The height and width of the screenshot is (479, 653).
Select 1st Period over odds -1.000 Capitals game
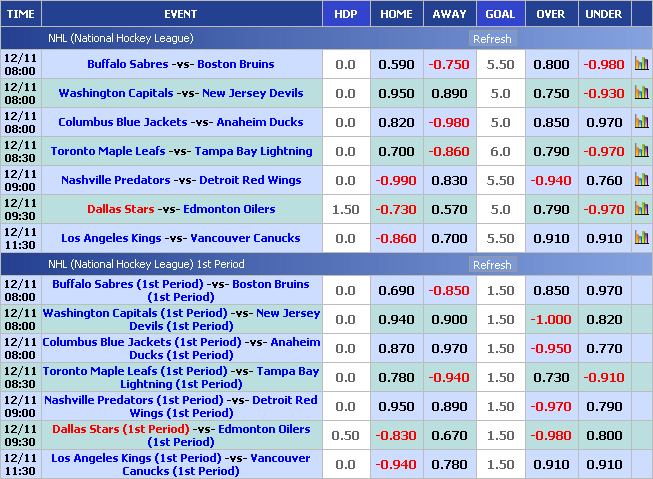[x=551, y=320]
